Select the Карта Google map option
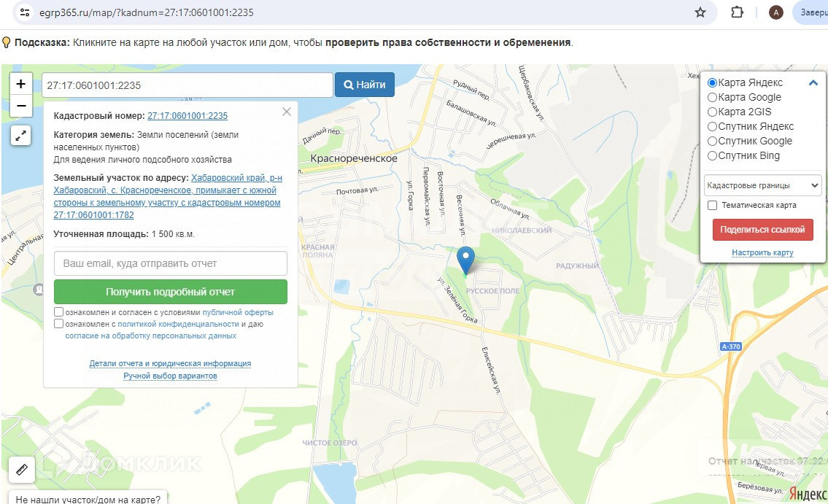828x504 pixels. 712,98
